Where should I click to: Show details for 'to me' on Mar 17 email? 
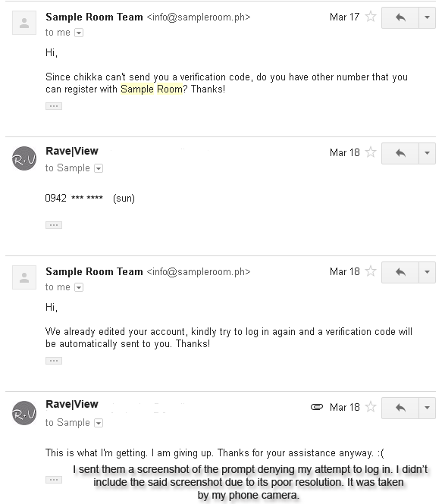(79, 33)
